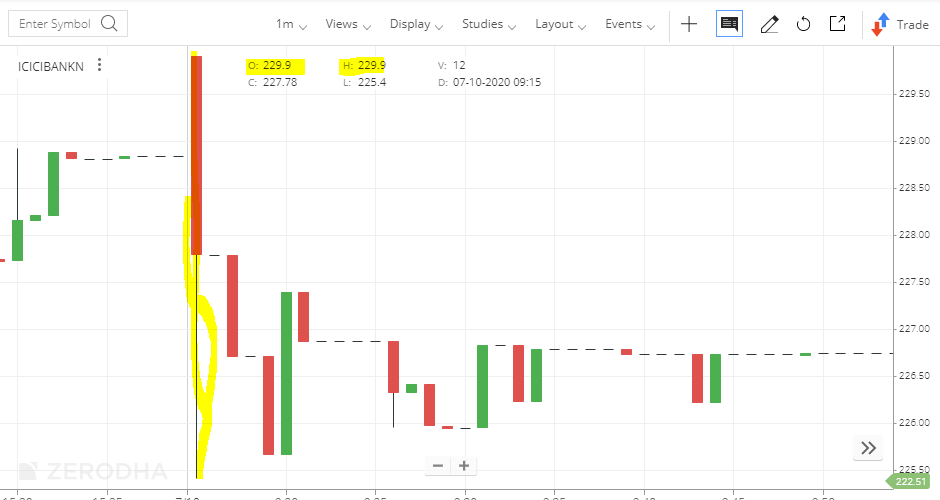The image size is (940, 500).
Task: Toggle the info tooltip icon
Action: 730,24
